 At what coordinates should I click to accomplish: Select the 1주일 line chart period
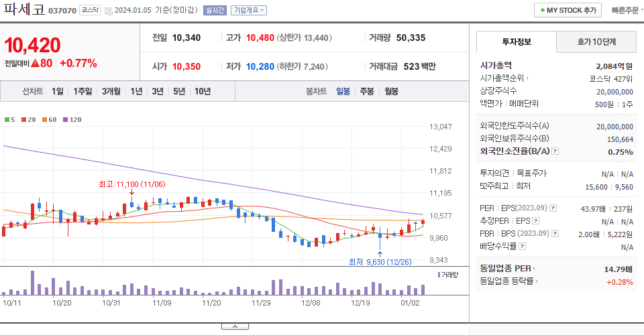83,91
